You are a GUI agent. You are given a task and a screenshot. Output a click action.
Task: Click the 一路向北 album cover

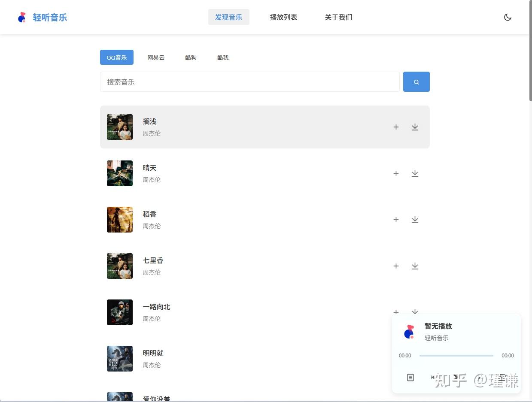pos(120,312)
